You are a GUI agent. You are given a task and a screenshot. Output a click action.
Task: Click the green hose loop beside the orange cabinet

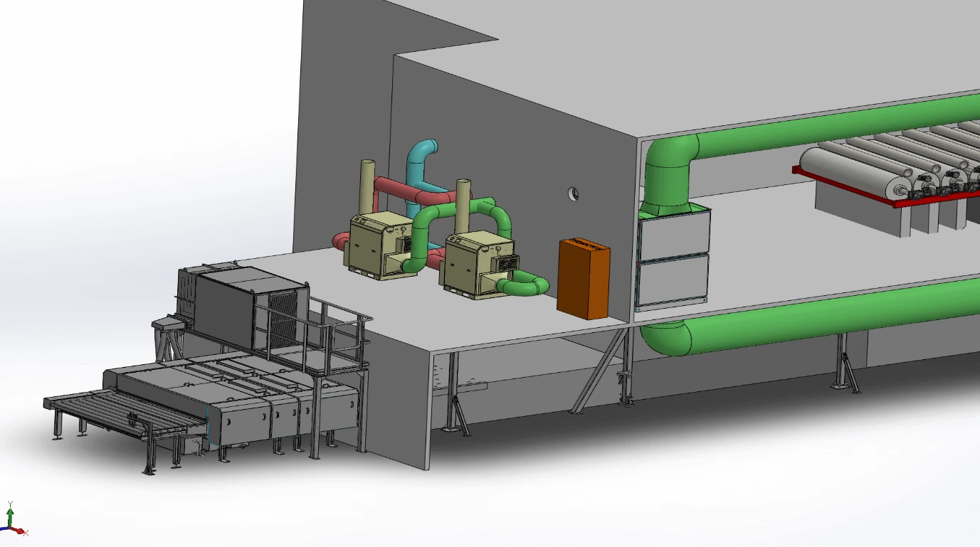pos(525,285)
